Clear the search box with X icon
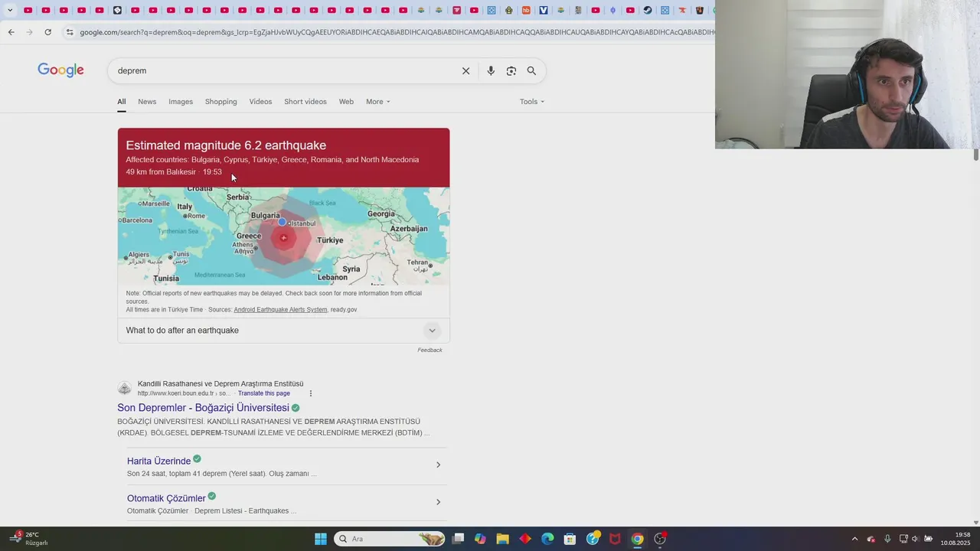 point(465,70)
